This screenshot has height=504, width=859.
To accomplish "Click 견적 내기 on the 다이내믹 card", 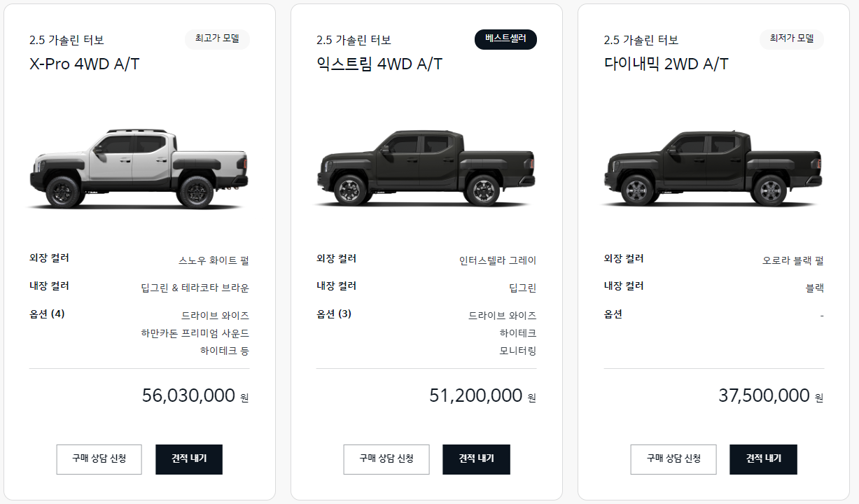I will point(764,459).
